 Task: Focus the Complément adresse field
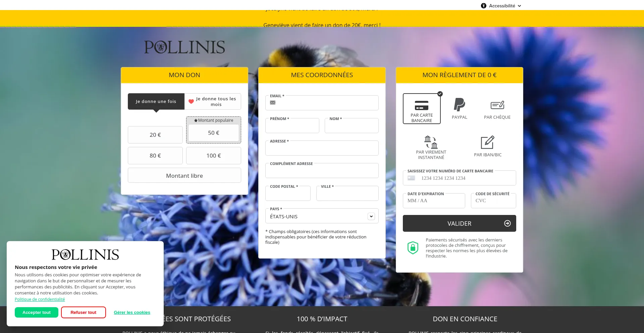point(322,170)
